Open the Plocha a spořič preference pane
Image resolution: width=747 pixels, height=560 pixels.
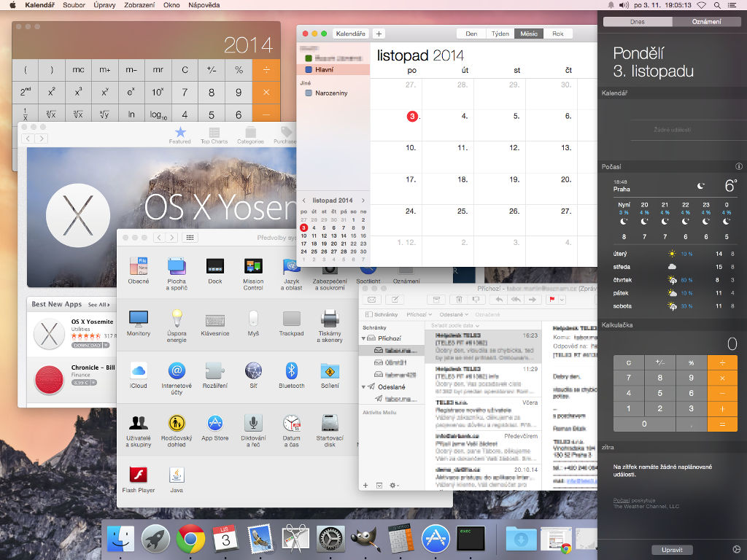click(x=177, y=273)
